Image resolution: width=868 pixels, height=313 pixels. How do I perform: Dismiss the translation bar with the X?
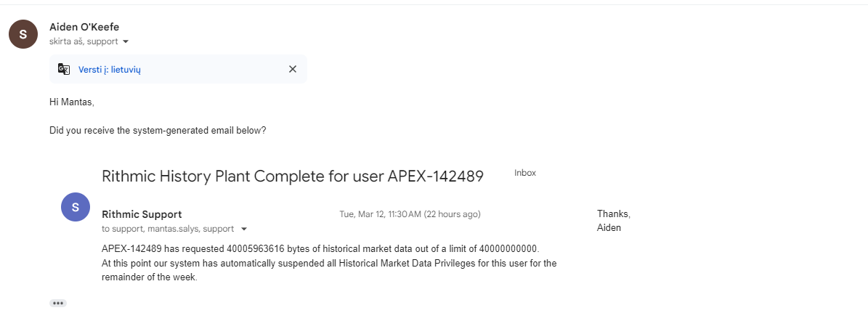[293, 69]
